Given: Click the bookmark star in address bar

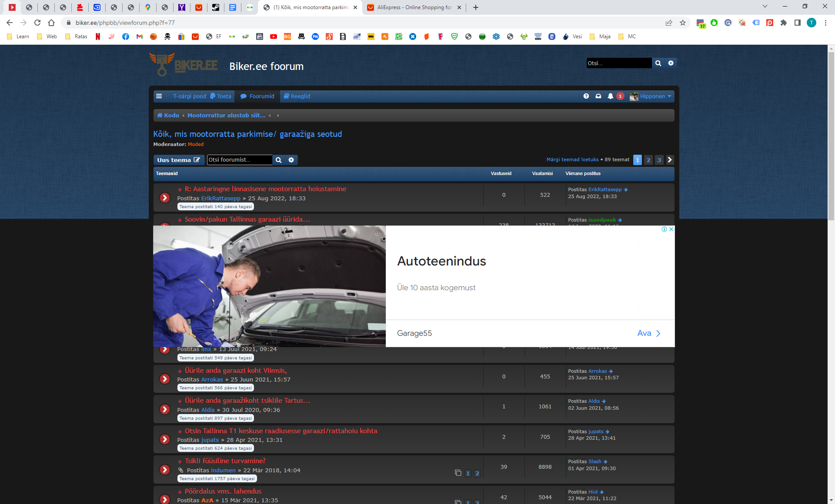Looking at the screenshot, I should pyautogui.click(x=683, y=23).
